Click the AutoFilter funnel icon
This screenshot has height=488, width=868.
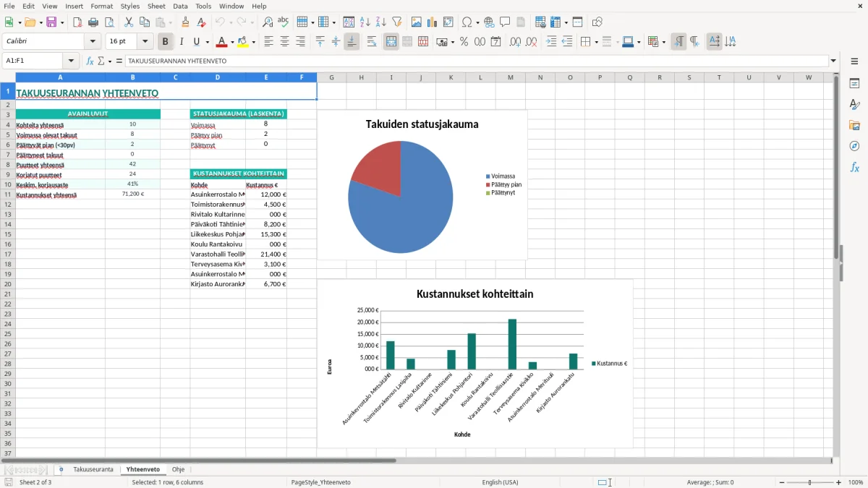point(397,22)
